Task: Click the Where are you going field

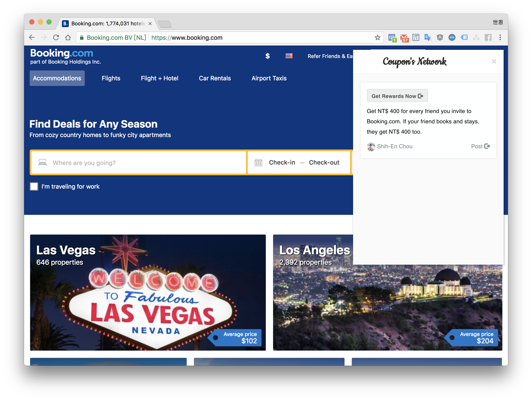Action: pos(138,163)
